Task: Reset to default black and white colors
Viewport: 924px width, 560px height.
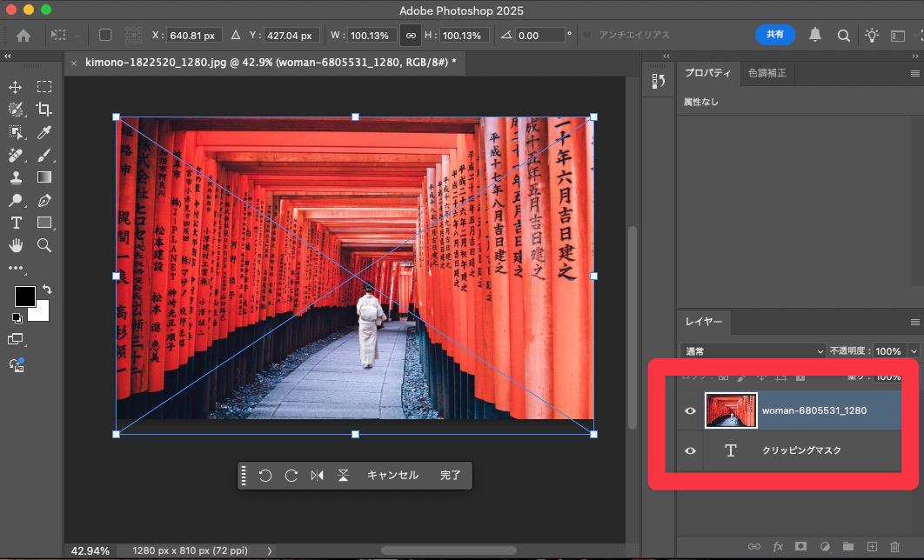Action: [x=17, y=318]
